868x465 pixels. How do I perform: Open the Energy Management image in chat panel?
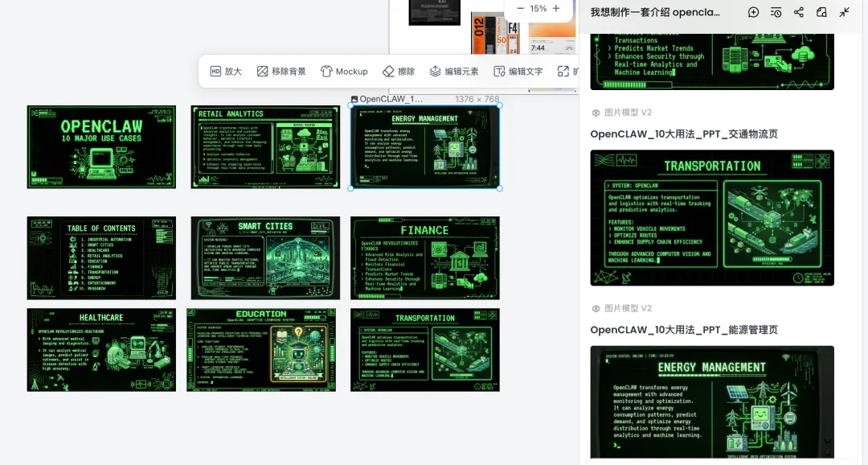coord(712,401)
